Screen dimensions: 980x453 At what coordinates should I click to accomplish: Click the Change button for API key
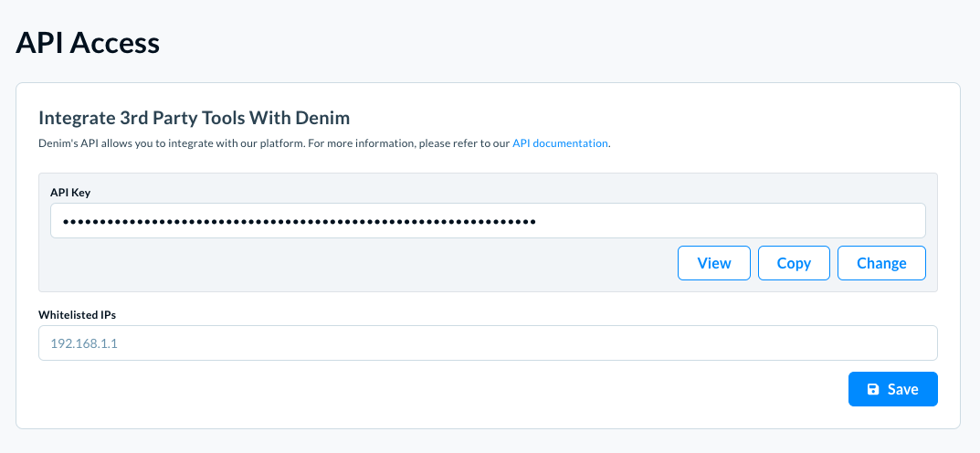click(x=881, y=263)
